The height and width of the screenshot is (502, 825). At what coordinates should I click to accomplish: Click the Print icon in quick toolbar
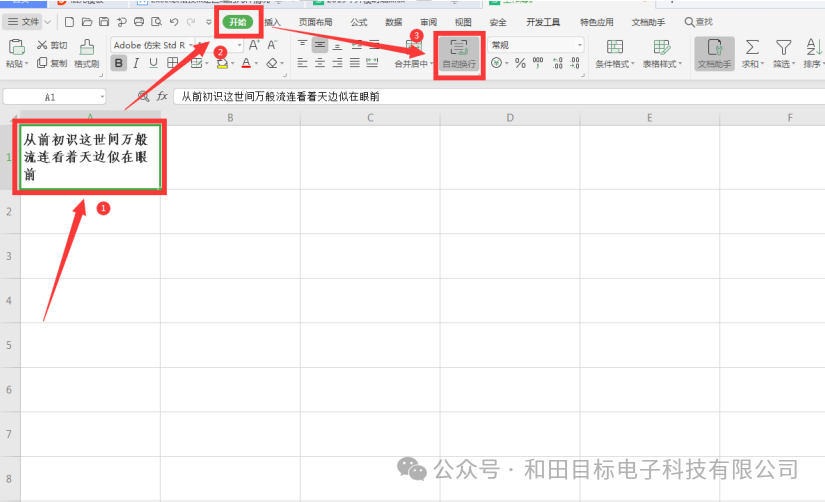click(x=139, y=22)
